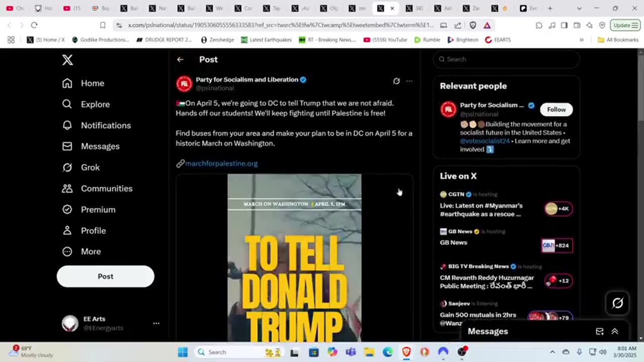Open Messages from the left sidebar
The width and height of the screenshot is (644, 362).
91,146
